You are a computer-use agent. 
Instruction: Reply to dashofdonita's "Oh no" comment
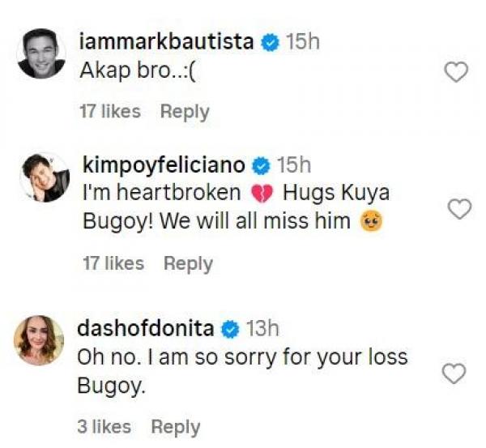click(x=176, y=426)
